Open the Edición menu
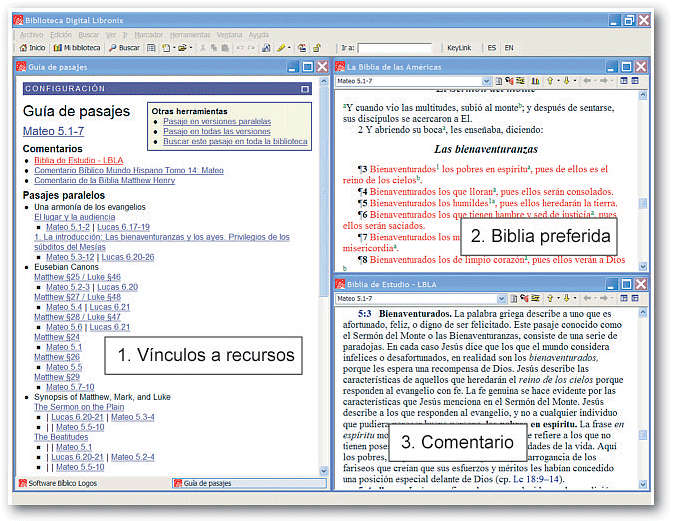Image resolution: width=679 pixels, height=521 pixels. [x=61, y=35]
